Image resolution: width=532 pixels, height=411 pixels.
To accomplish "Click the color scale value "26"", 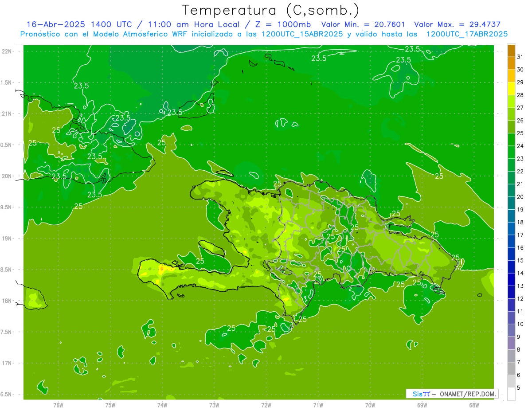I will pyautogui.click(x=520, y=120).
